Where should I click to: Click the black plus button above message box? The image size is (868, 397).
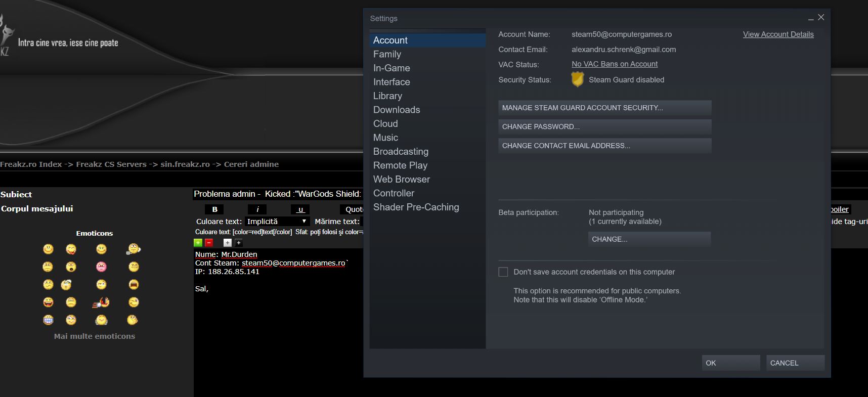tap(239, 243)
